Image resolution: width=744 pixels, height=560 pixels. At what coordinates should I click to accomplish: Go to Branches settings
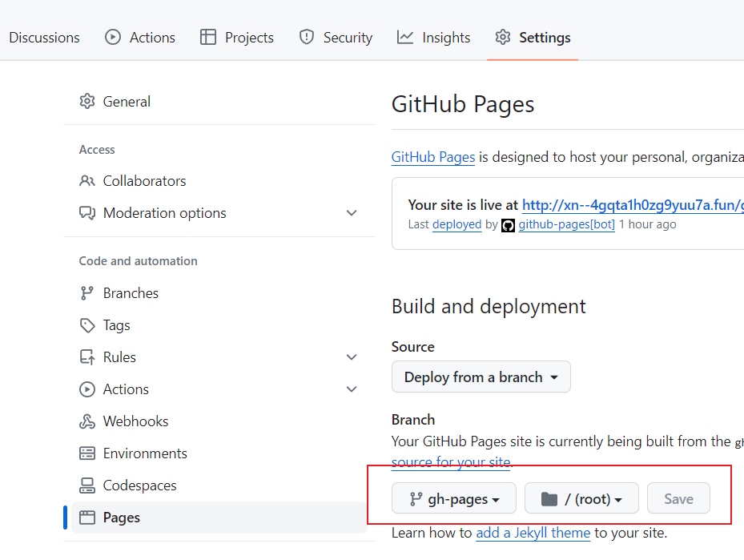pos(219,293)
